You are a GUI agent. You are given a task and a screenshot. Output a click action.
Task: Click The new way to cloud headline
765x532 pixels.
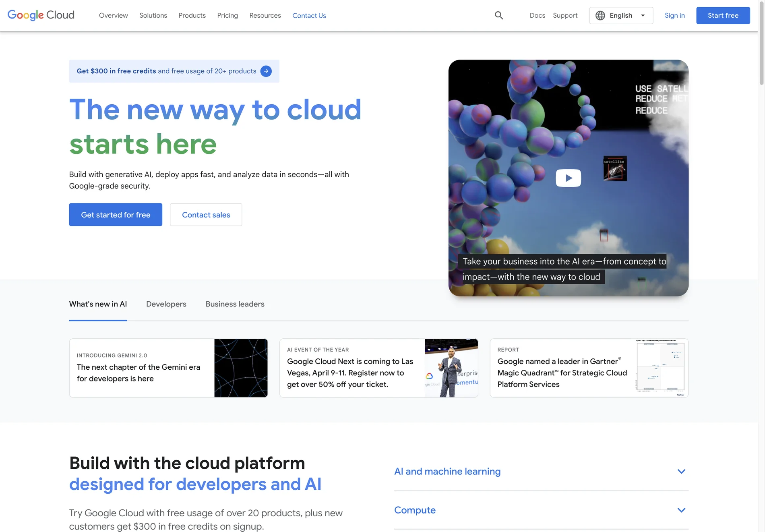215,126
